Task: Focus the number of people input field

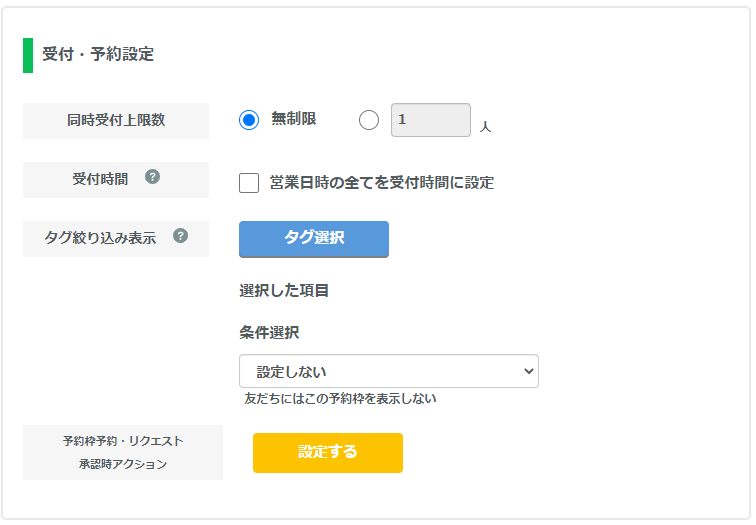Action: coord(431,120)
